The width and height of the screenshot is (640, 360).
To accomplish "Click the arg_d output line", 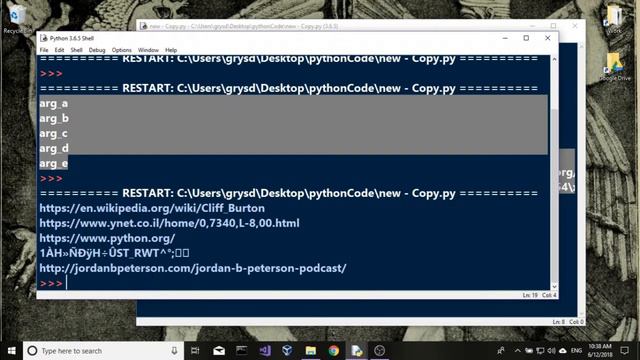I will coord(54,148).
